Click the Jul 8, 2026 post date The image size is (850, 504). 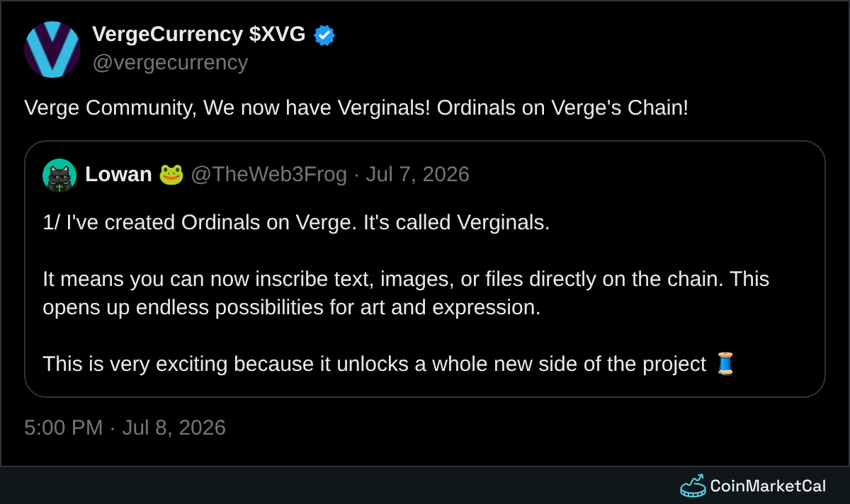click(x=174, y=428)
